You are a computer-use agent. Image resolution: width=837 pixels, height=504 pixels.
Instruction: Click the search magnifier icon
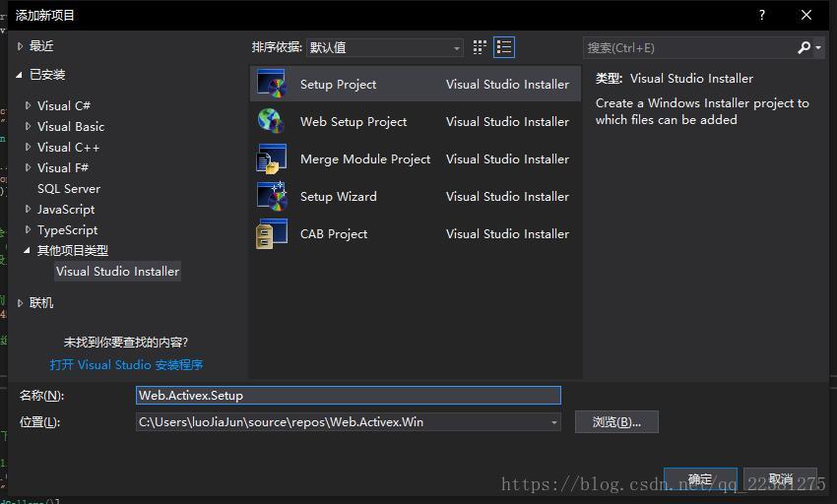click(804, 47)
